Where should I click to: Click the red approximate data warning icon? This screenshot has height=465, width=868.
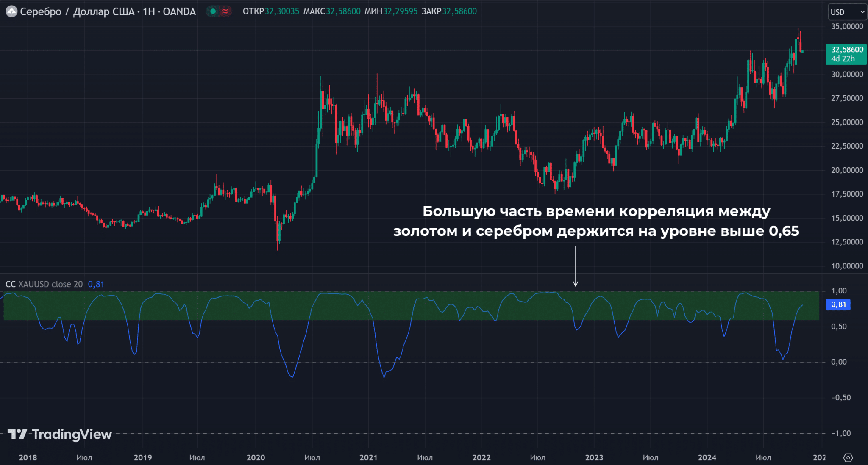pos(225,11)
